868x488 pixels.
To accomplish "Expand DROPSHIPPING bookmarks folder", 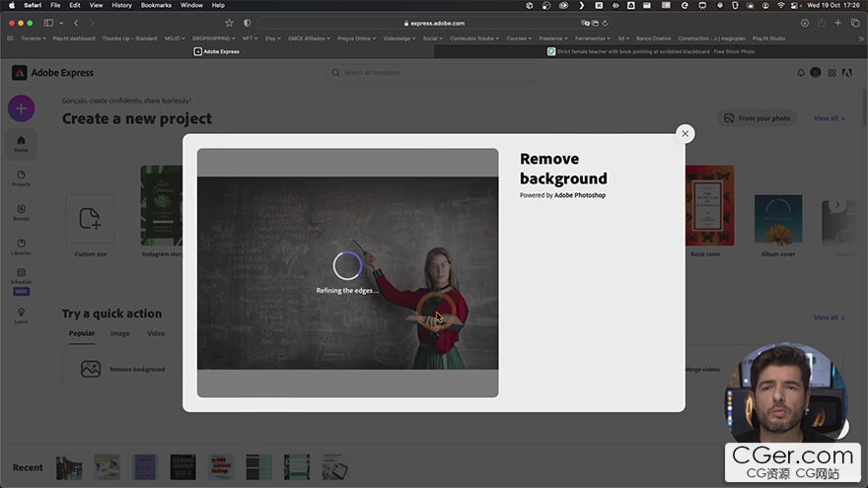I will pos(213,38).
